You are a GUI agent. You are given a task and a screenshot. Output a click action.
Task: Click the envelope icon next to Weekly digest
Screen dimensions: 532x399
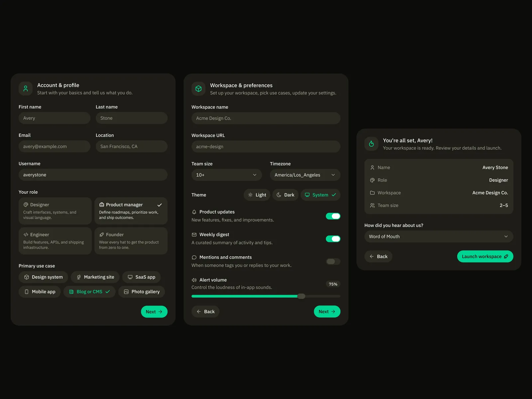coord(194,235)
